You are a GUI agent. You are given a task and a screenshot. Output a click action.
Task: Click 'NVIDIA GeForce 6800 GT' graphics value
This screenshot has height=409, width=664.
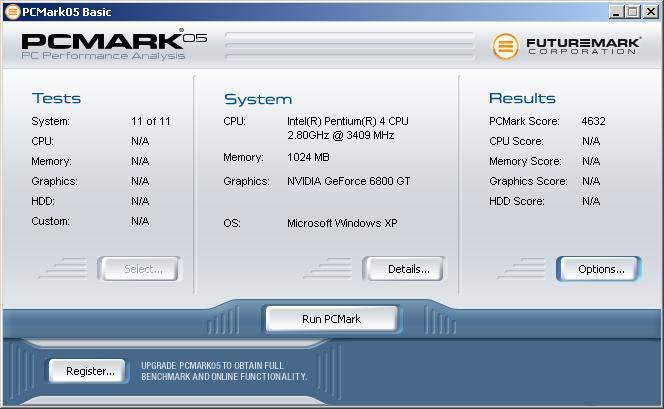pyautogui.click(x=349, y=181)
